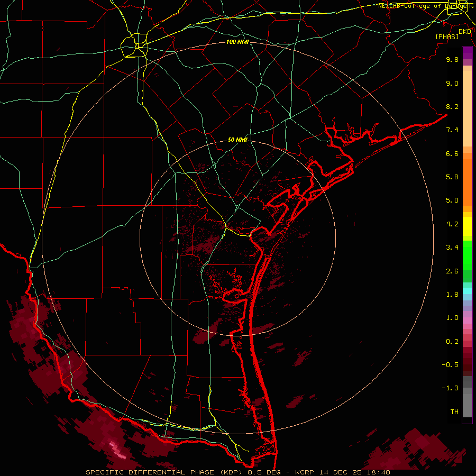Click the 9.0 scale label
476x476 pixels.
pyautogui.click(x=452, y=83)
